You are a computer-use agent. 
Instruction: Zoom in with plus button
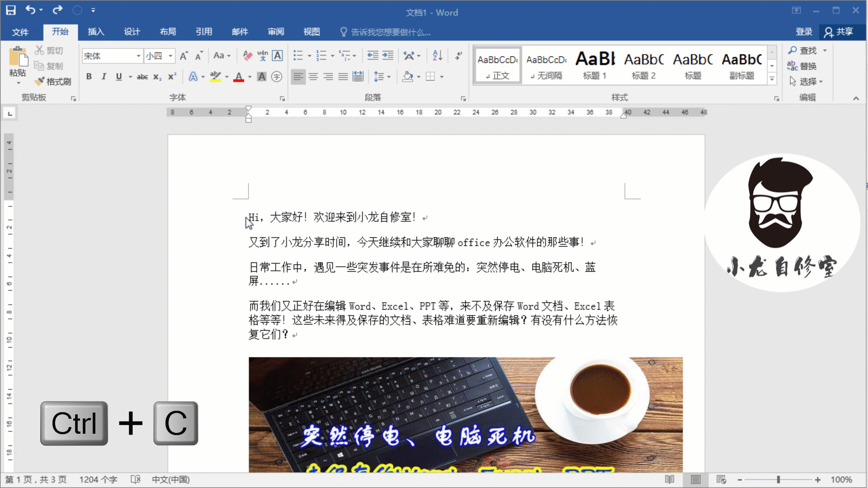tap(817, 480)
